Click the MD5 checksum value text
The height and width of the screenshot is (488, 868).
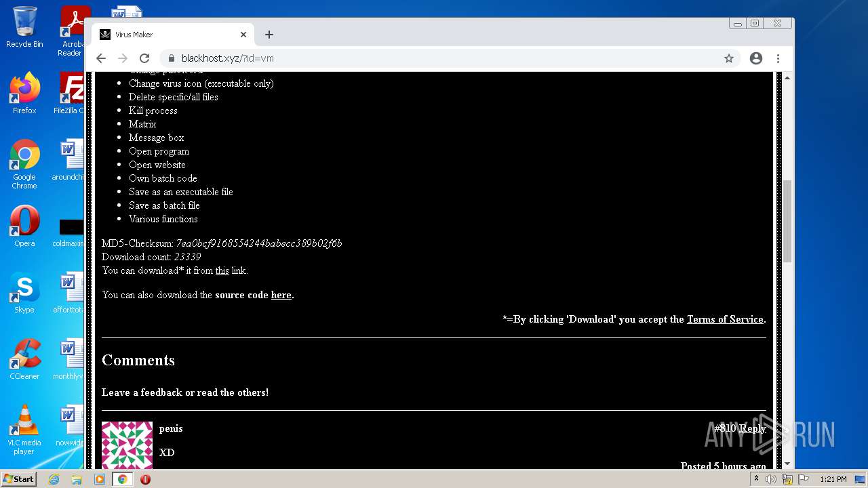click(259, 243)
